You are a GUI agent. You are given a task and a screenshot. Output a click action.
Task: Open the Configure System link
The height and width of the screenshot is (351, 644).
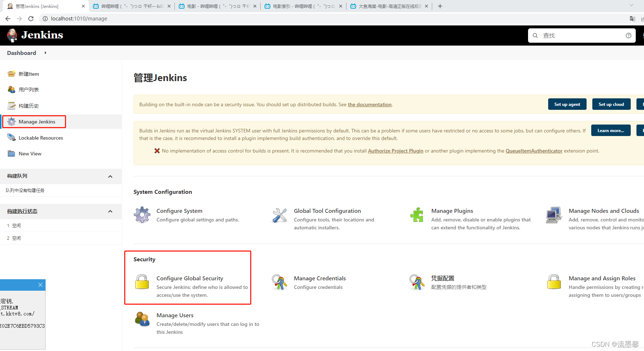[179, 211]
